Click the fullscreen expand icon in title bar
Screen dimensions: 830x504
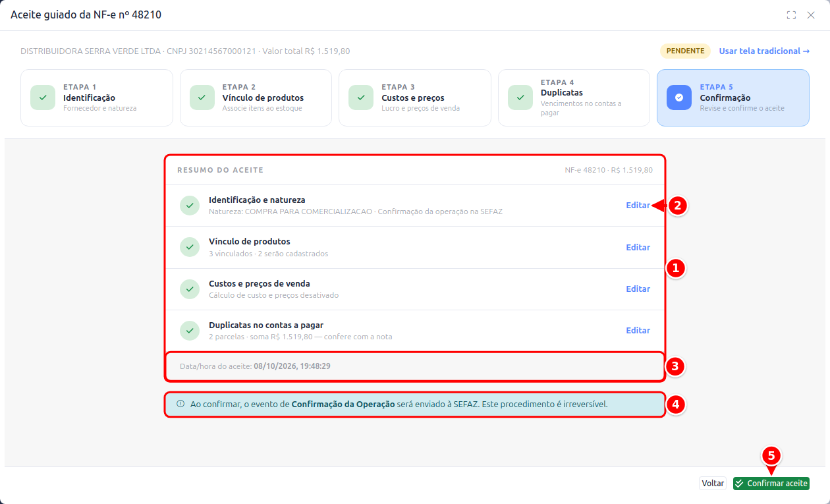[791, 15]
